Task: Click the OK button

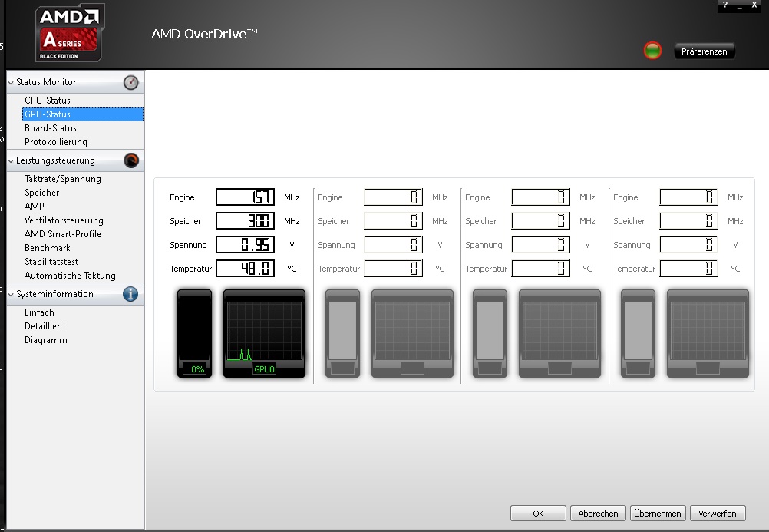Action: pos(538,514)
